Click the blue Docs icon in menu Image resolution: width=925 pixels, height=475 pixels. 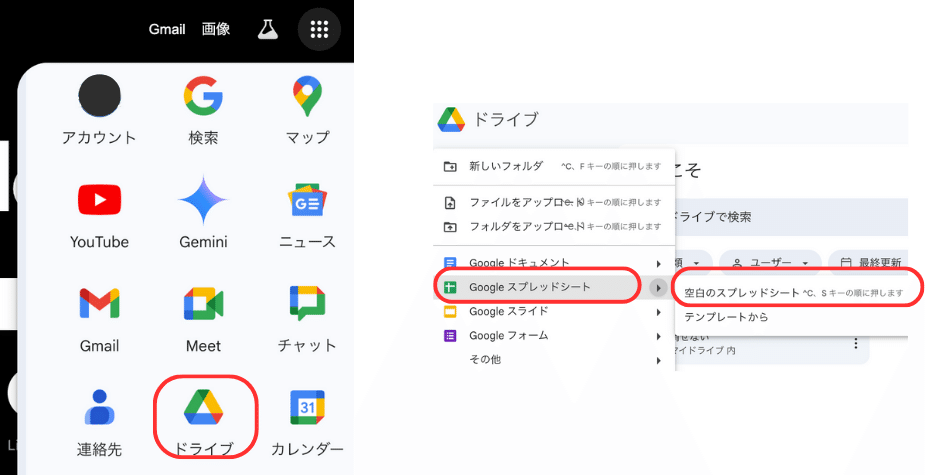pos(450,263)
